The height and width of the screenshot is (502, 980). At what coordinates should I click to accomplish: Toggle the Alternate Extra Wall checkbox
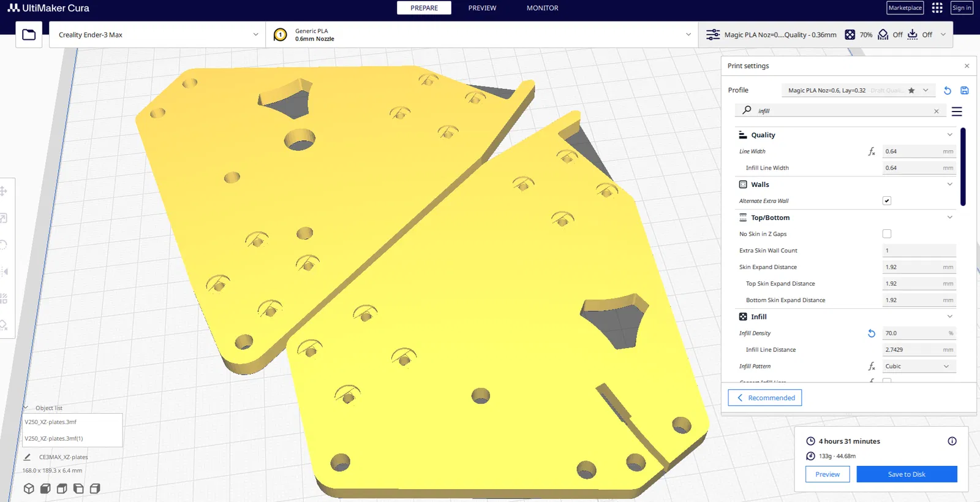[887, 201]
